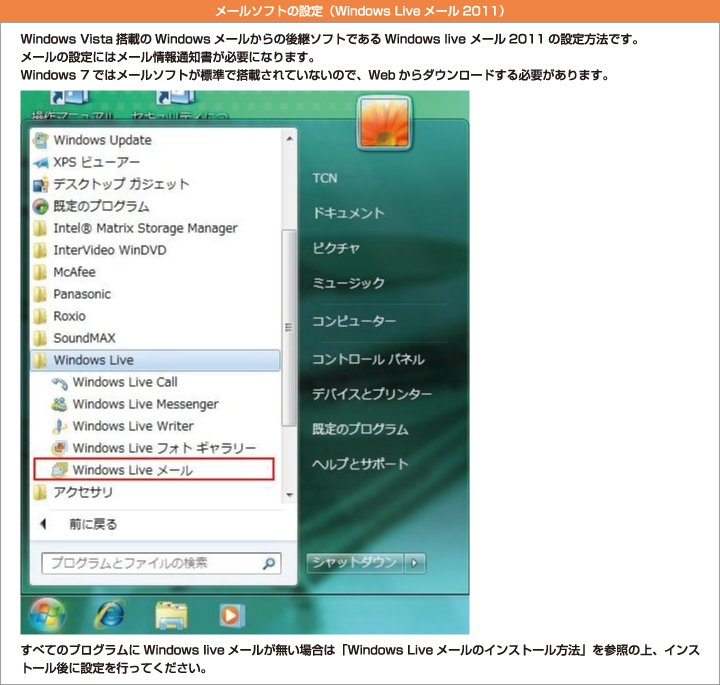Open Windows Explorer from the taskbar
The image size is (720, 685).
(x=171, y=616)
